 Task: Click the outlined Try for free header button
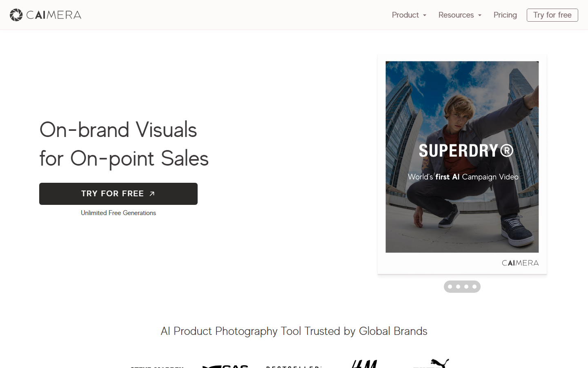coord(552,15)
